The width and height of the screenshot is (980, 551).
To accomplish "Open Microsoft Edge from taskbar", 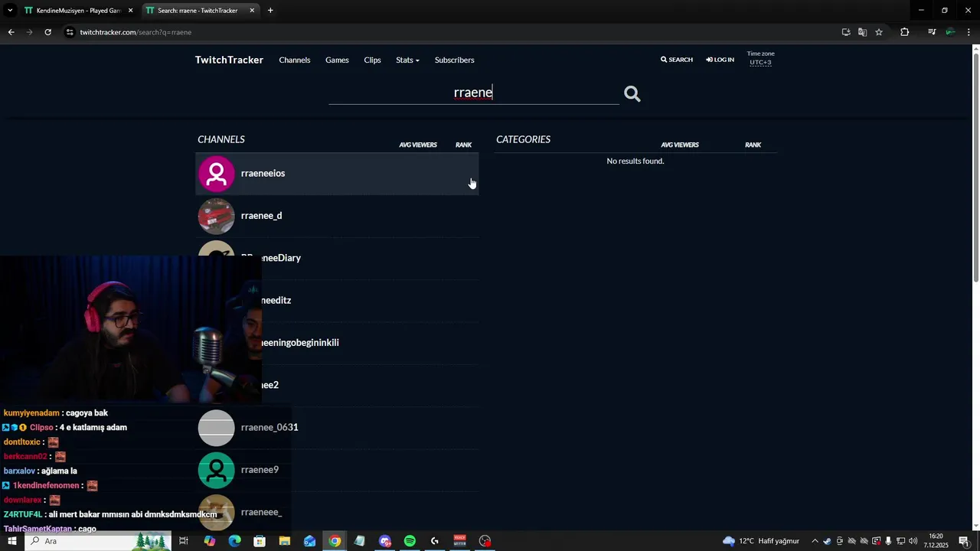I will click(x=235, y=541).
